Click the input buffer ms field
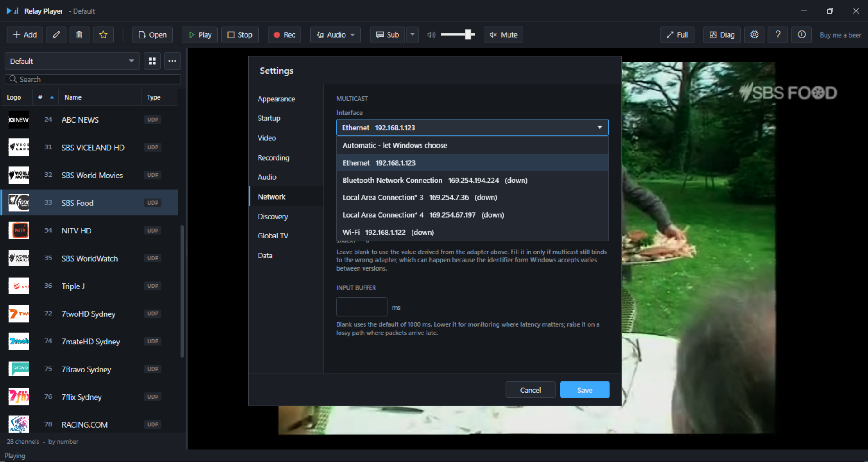Viewport: 868px width, 462px height. click(x=362, y=307)
